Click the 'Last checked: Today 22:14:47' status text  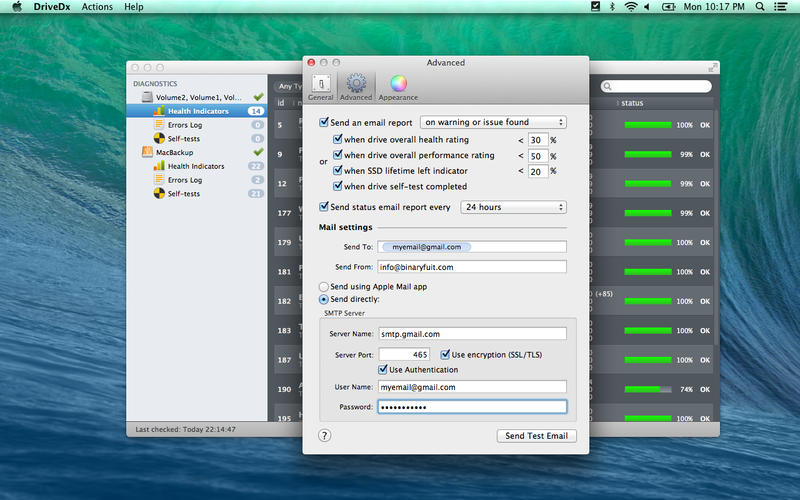pos(185,429)
